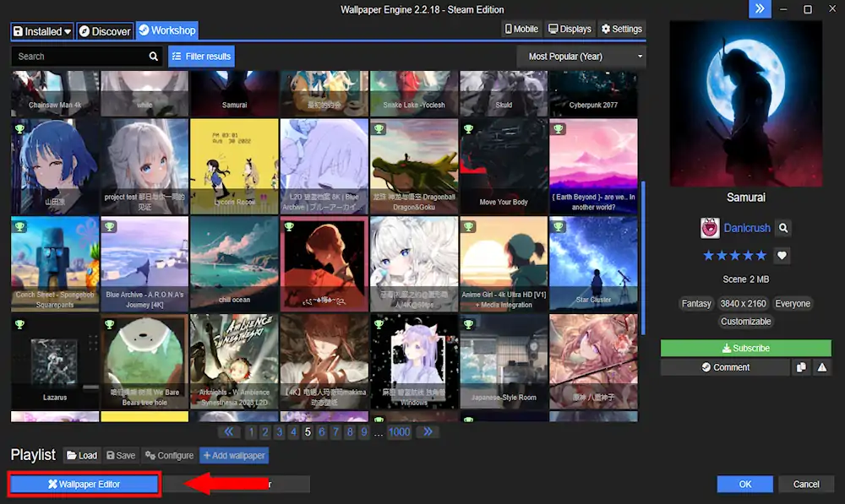
Task: Go to page 1
Action: (x=251, y=432)
